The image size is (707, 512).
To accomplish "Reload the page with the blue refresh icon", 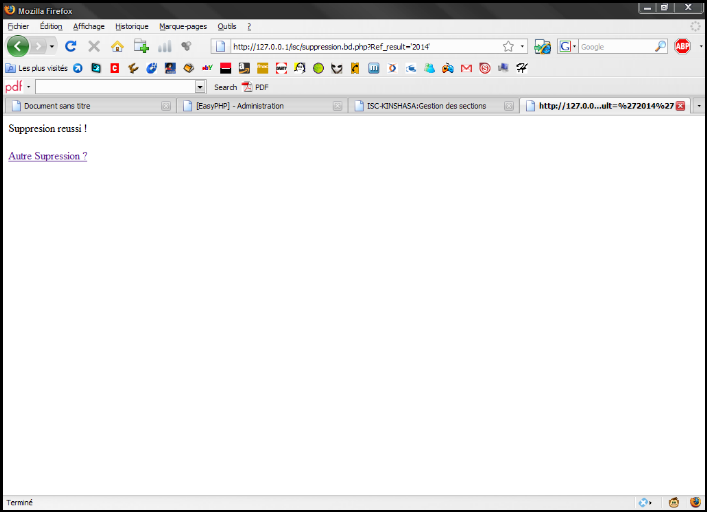I will pos(71,46).
